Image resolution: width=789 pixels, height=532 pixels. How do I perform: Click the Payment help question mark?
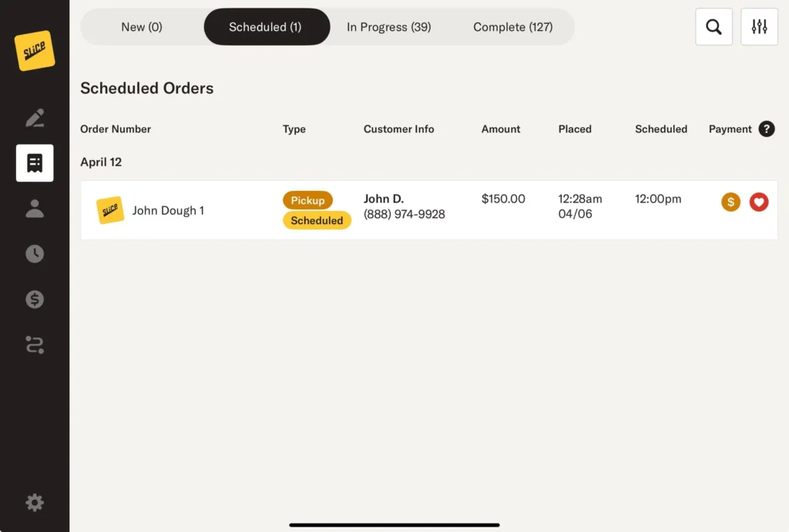tap(766, 129)
